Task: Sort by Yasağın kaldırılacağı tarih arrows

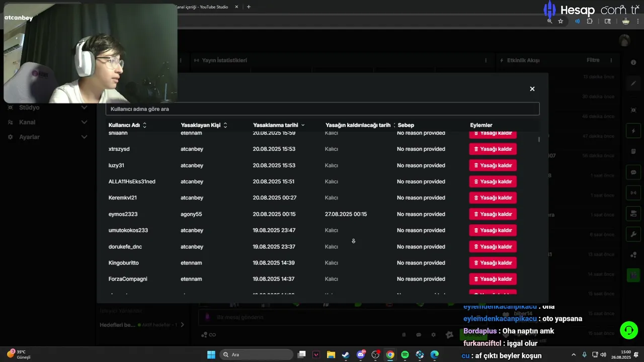Action: coord(394,125)
